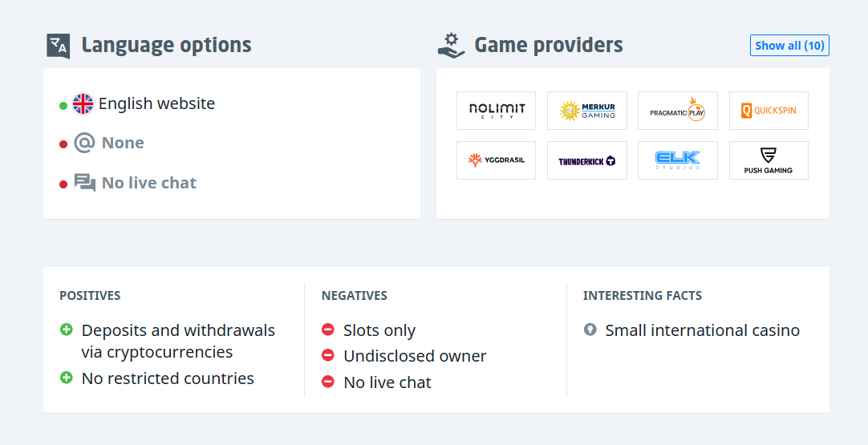Image resolution: width=868 pixels, height=445 pixels.
Task: Expand providers with Show all (10)
Action: tap(789, 46)
